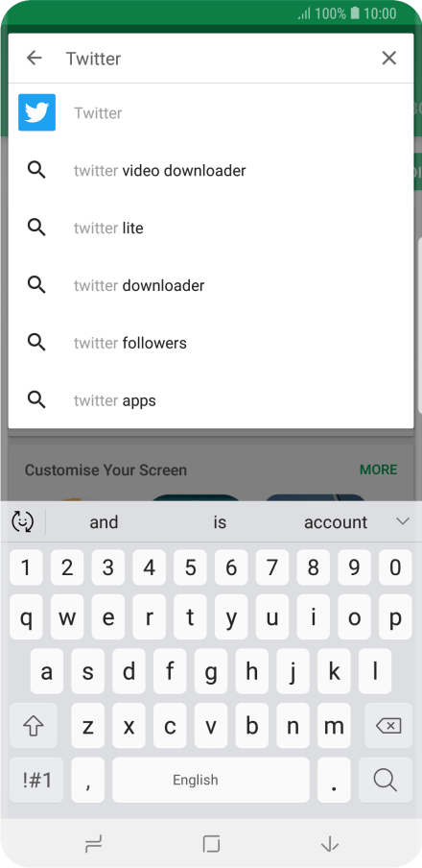Open recent apps from navigation bar
Screen dimensions: 422x868
(93, 844)
